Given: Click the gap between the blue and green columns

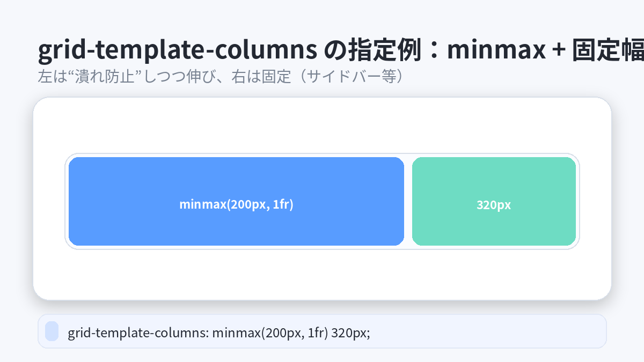Looking at the screenshot, I should coord(408,202).
